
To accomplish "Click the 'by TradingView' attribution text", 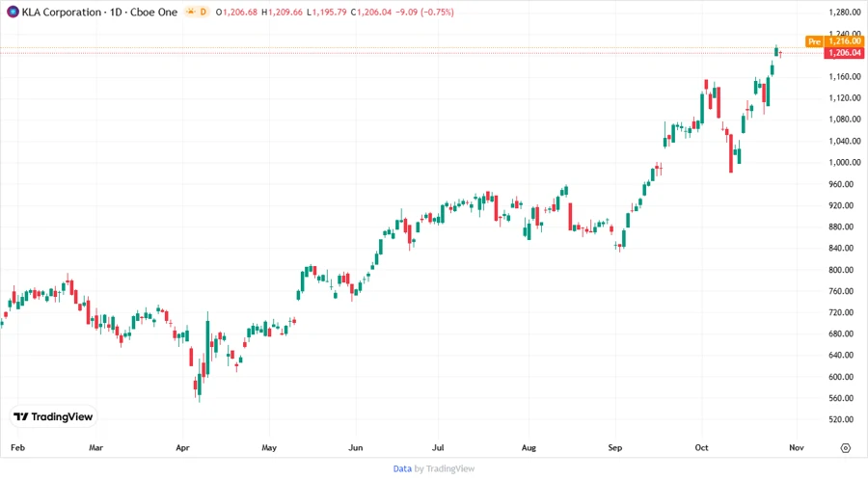I will point(445,469).
